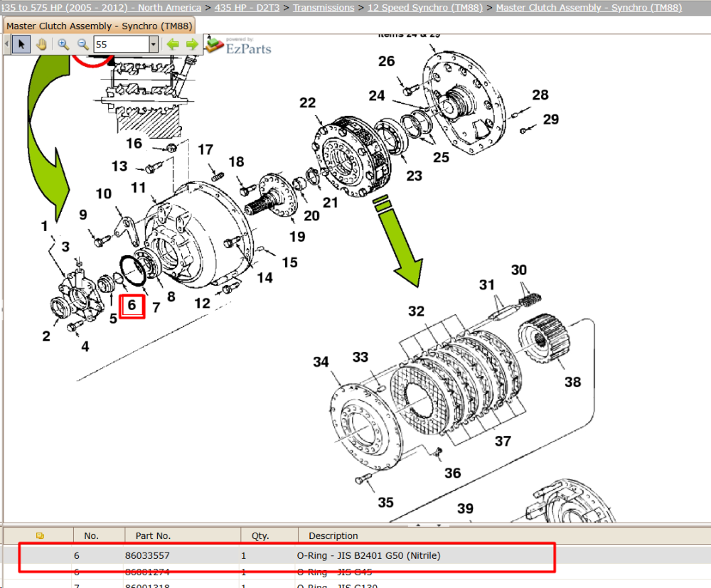Go to next diagram with right green arrow
This screenshot has height=588, width=711.
coord(192,44)
